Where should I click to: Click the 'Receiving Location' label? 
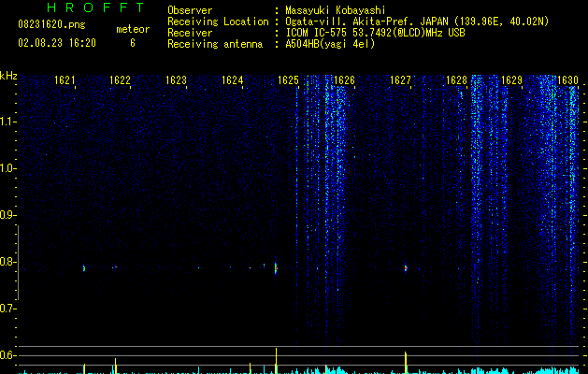point(218,22)
